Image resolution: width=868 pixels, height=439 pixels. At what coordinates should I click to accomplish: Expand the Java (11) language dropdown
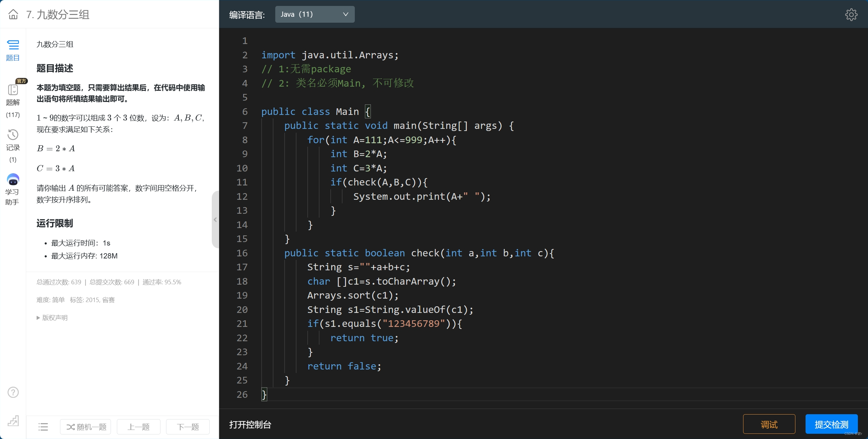pos(315,14)
